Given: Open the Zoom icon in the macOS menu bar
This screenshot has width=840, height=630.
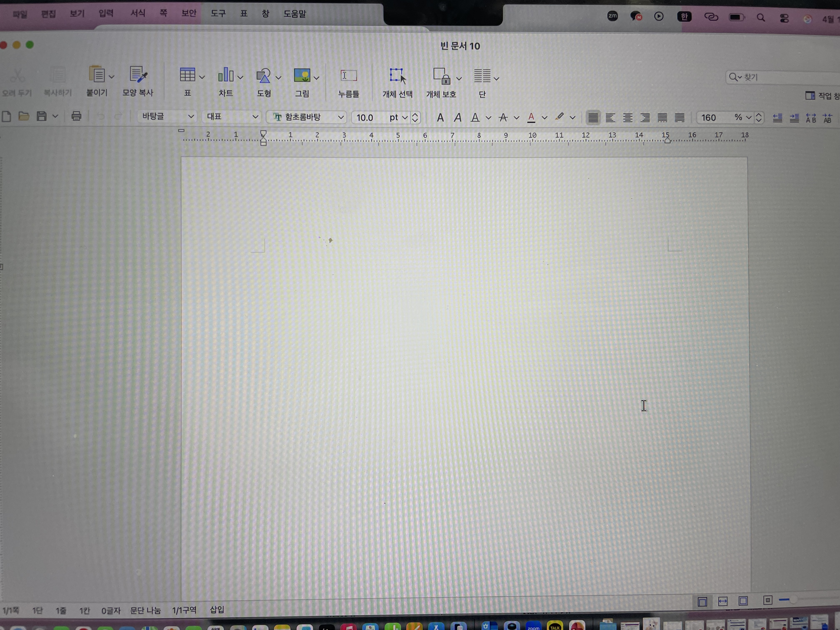Looking at the screenshot, I should pos(612,16).
